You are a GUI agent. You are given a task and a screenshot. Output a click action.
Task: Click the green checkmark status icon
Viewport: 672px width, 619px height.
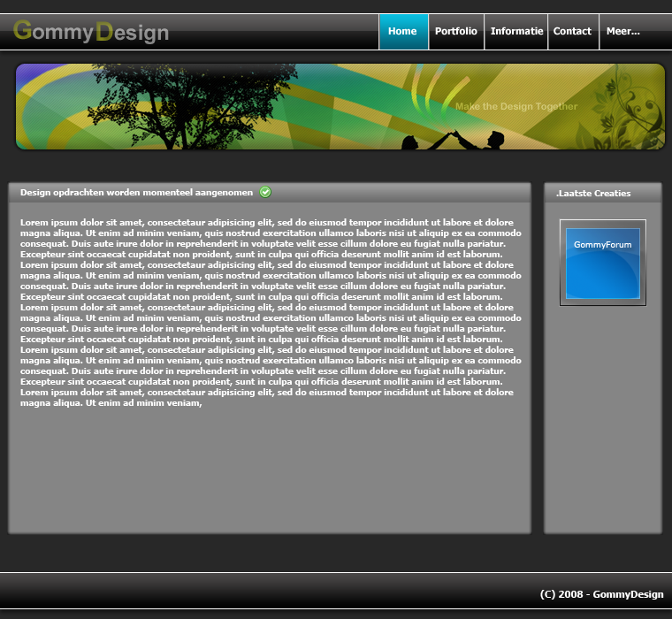tap(265, 192)
